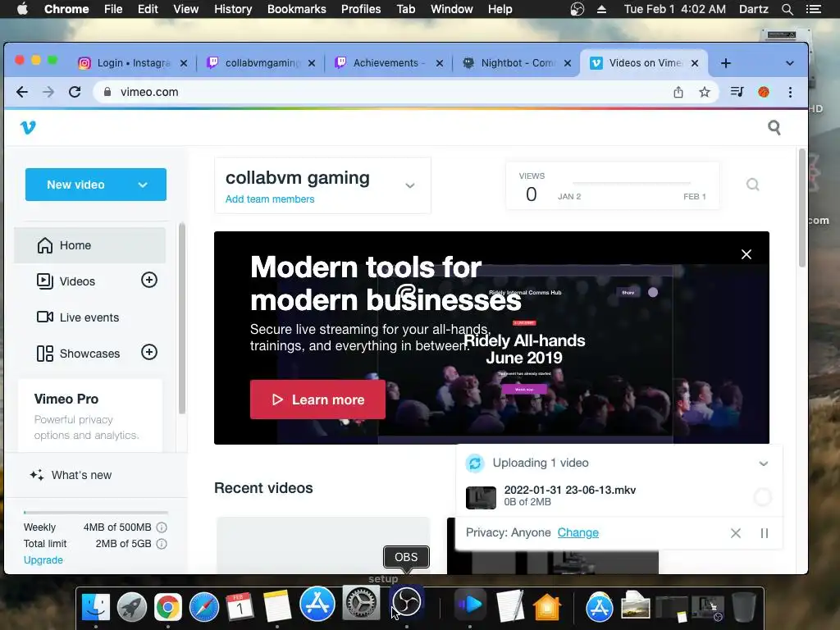Close the Modern tools banner
This screenshot has height=630, width=840.
pos(746,254)
